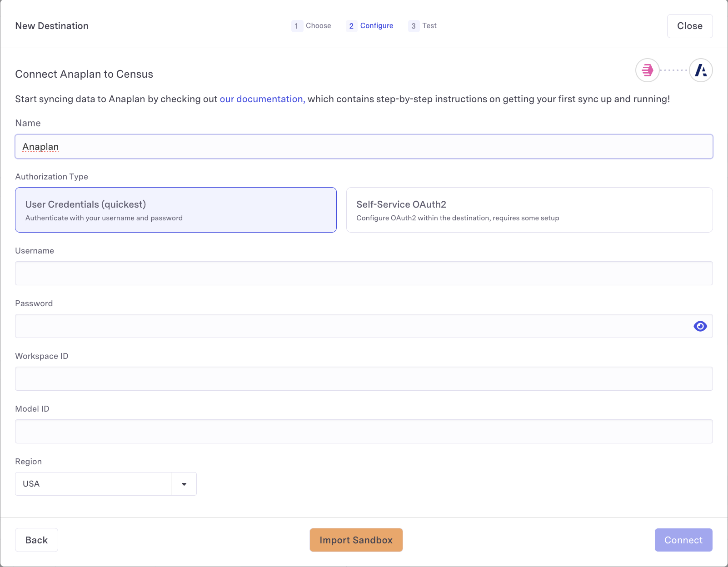Toggle password visibility eye icon
This screenshot has width=728, height=567.
point(700,326)
